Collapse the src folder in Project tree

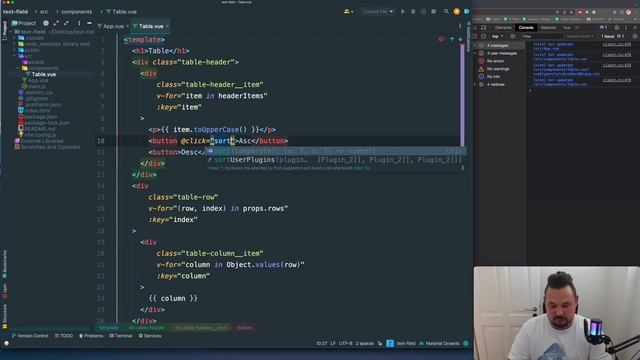(15, 56)
